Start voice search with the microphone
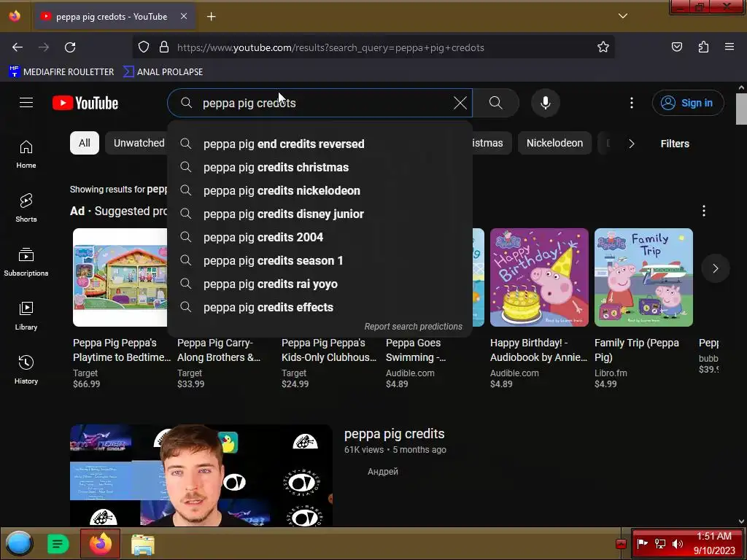 [x=546, y=103]
